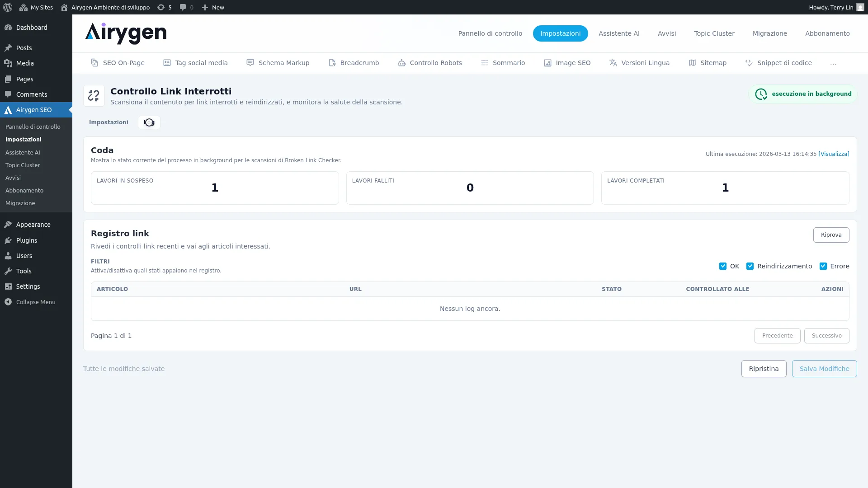Open Assistente AI in sidebar submenu
The image size is (868, 488).
[23, 153]
